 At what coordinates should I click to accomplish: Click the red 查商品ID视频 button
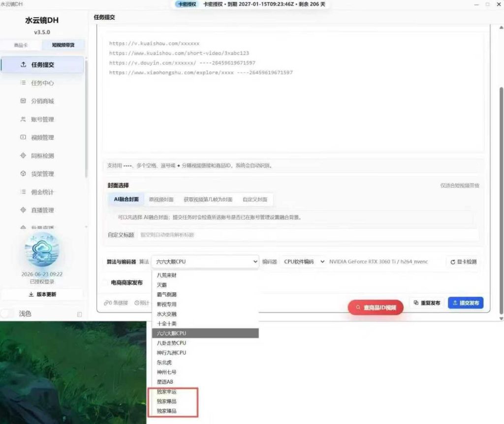point(376,308)
